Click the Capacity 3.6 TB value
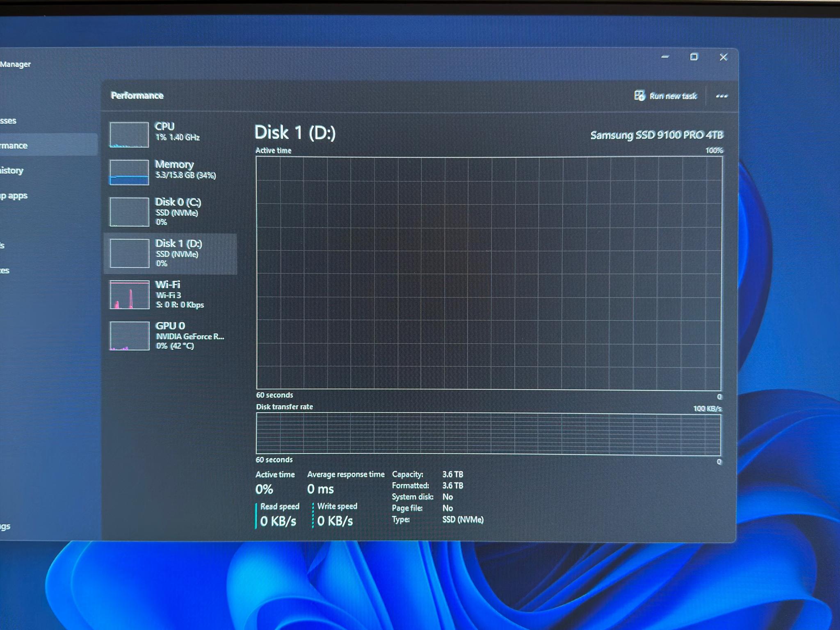The height and width of the screenshot is (630, 840). (x=453, y=474)
